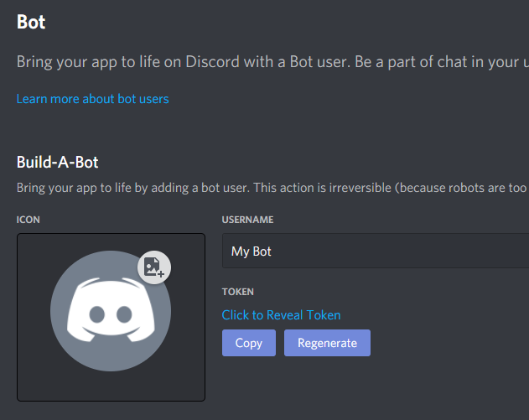Click the right eye of the Discord logo

click(x=125, y=315)
